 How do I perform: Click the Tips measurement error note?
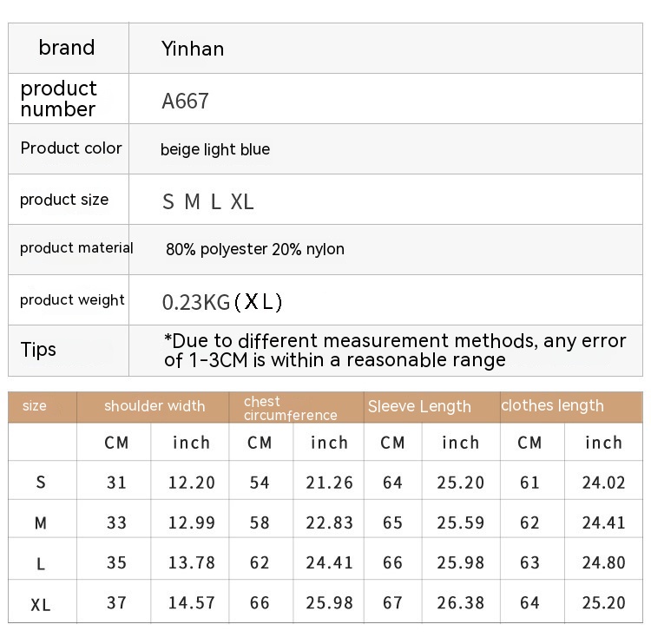[x=395, y=350]
